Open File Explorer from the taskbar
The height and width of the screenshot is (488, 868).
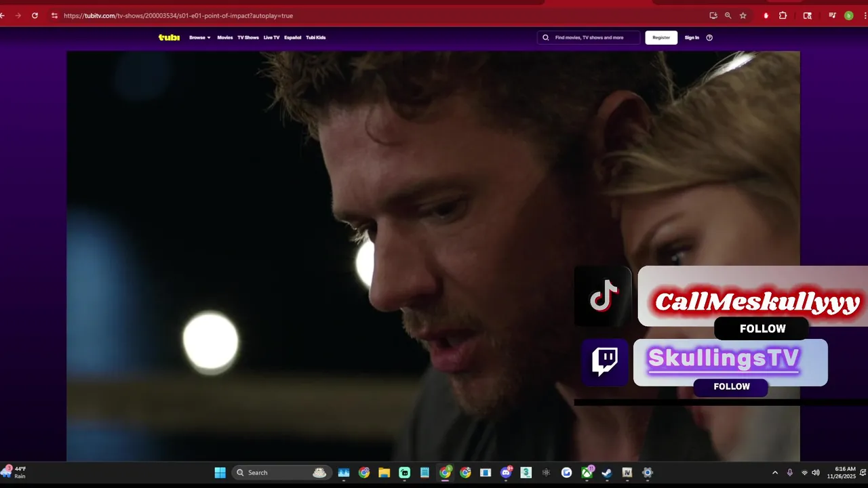coord(384,472)
